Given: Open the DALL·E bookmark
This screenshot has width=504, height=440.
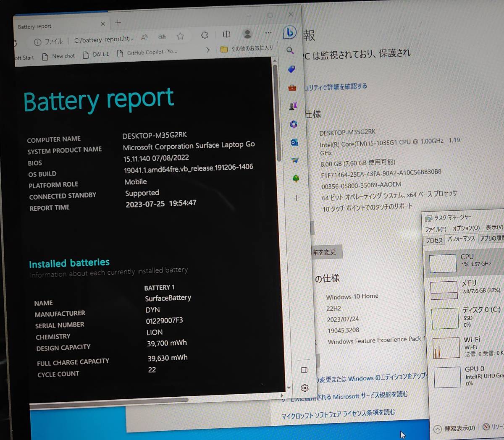Looking at the screenshot, I should click(x=96, y=55).
